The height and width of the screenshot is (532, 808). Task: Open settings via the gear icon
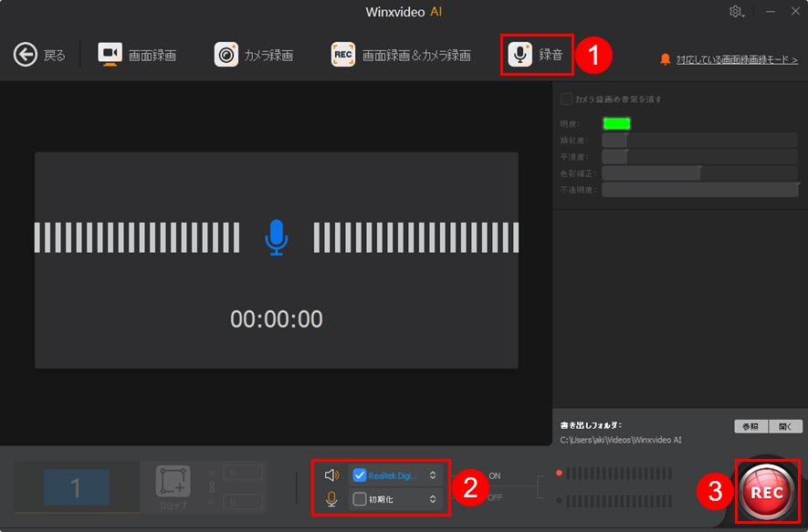[736, 11]
